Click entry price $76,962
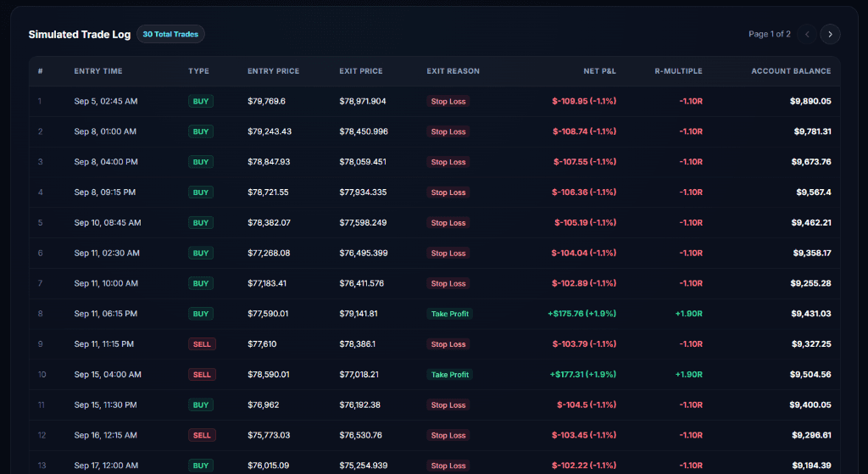This screenshot has height=474, width=868. pos(264,405)
